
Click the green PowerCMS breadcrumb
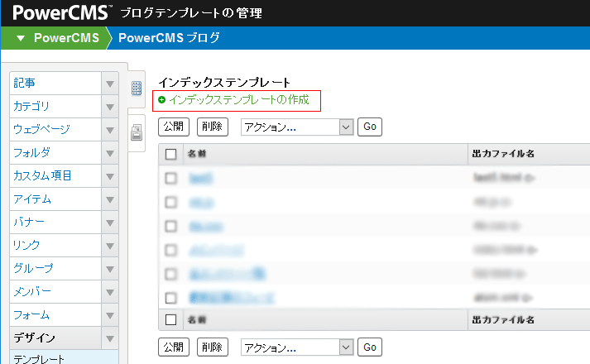tap(66, 38)
